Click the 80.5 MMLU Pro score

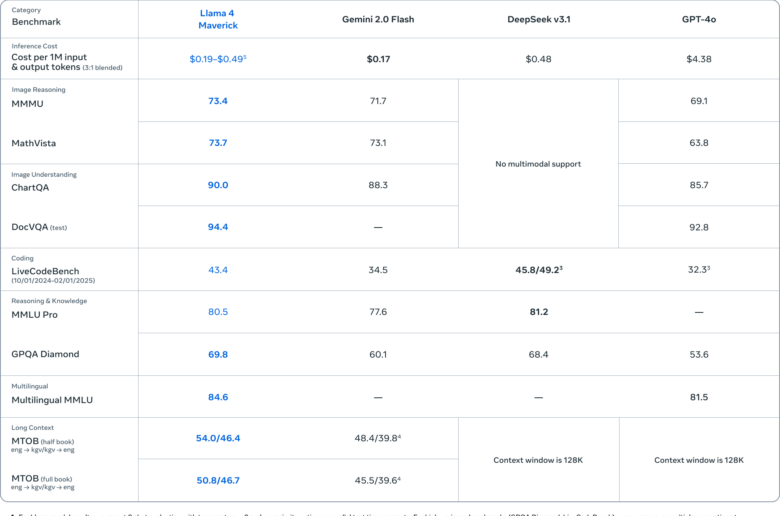click(x=218, y=312)
